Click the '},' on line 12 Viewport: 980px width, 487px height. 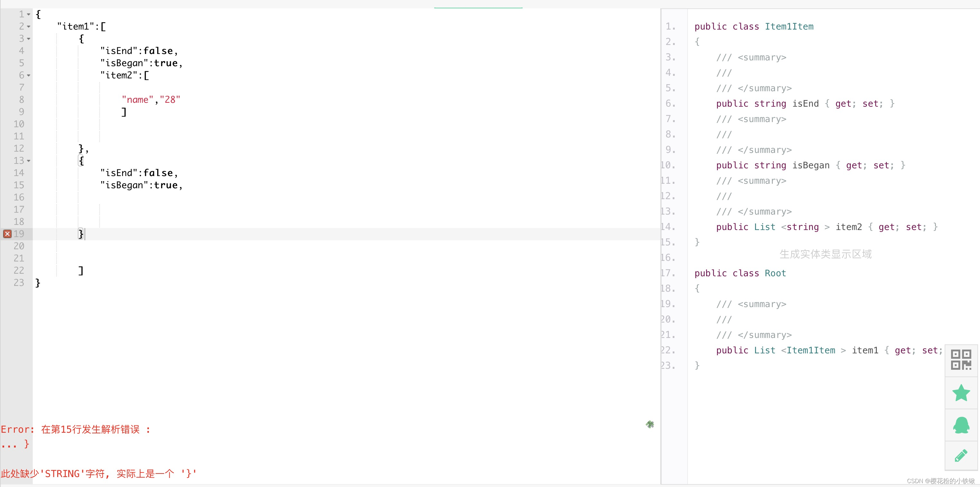tap(83, 148)
